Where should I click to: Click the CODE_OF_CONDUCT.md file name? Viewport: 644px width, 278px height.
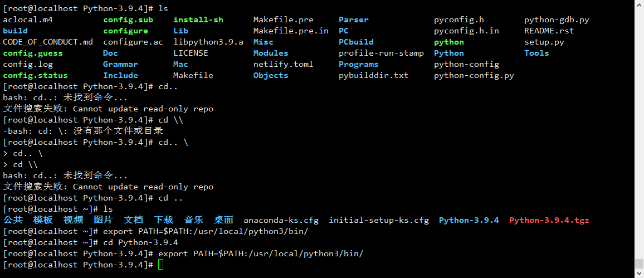point(48,42)
